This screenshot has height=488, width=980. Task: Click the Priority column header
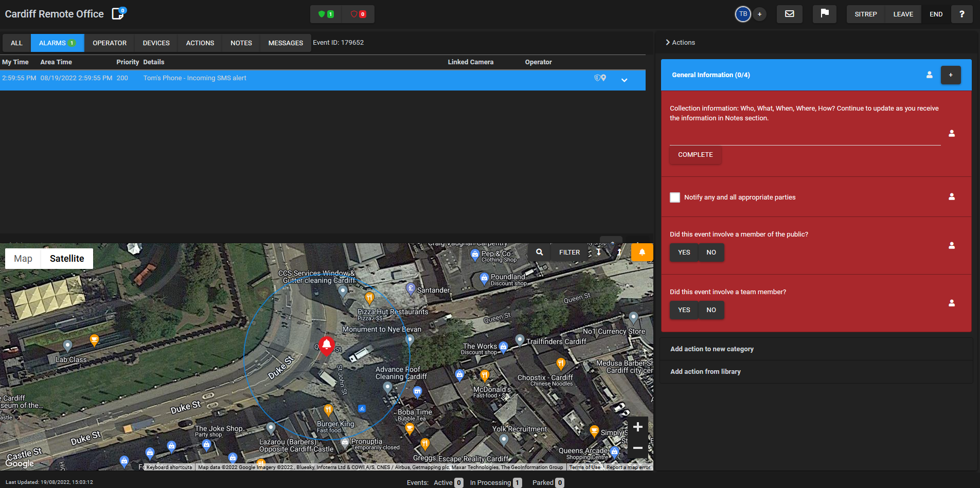(x=128, y=62)
